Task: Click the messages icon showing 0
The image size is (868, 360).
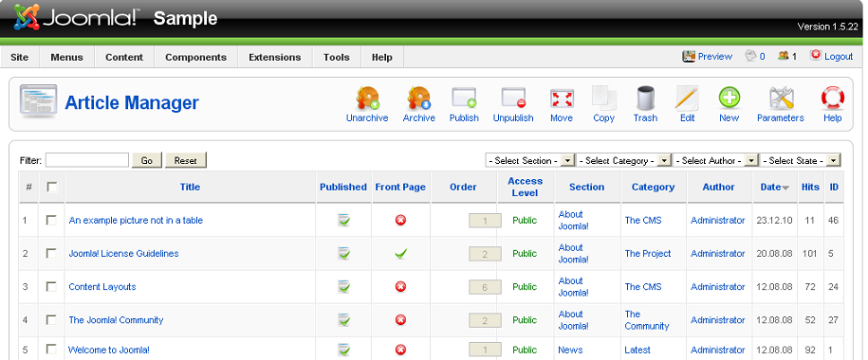Action: click(750, 56)
